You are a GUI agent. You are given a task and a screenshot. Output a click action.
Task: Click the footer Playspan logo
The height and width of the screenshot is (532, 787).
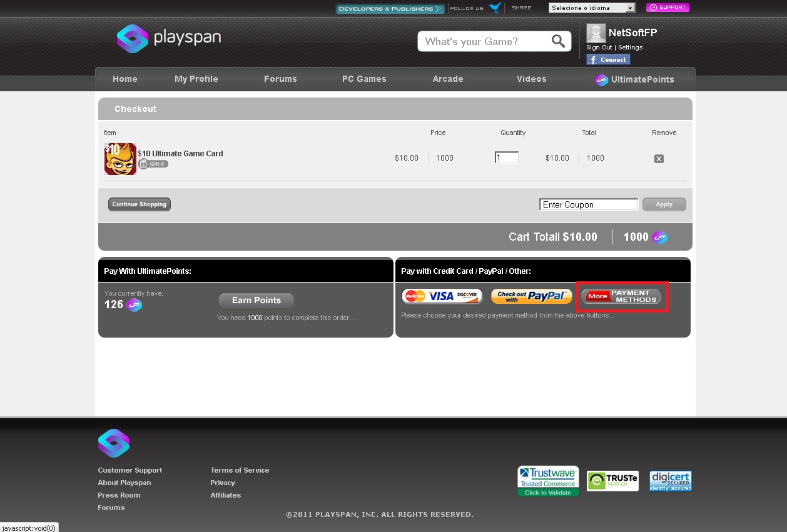point(114,443)
